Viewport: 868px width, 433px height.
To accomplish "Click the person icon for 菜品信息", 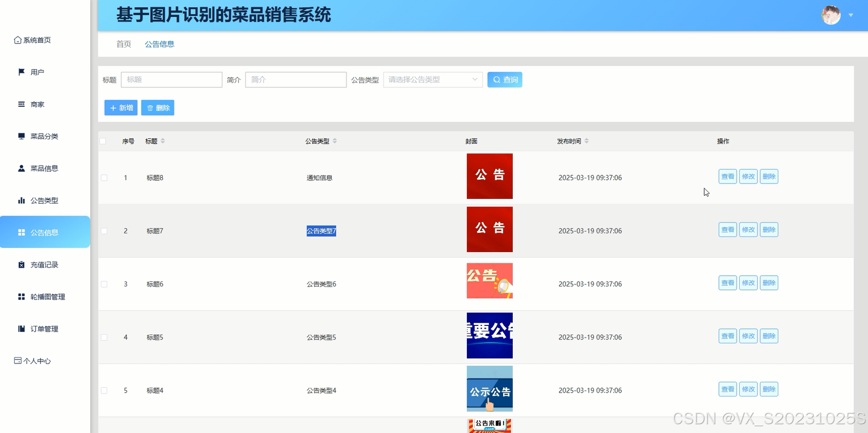I will pyautogui.click(x=21, y=169).
